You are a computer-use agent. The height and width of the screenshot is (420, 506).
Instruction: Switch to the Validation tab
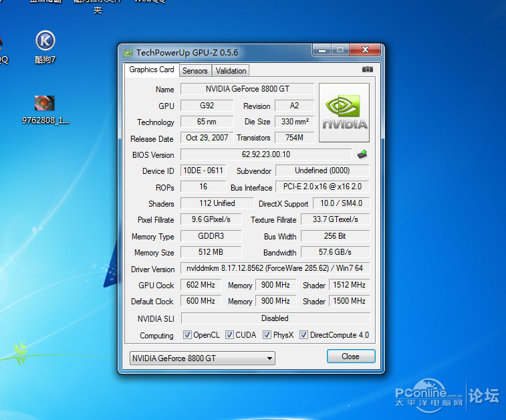point(231,71)
